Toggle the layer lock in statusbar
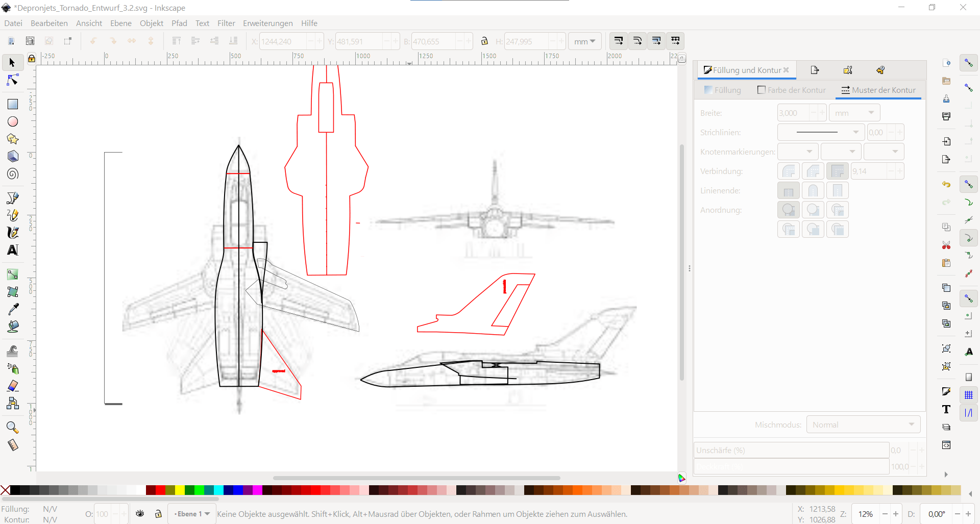The image size is (980, 524). tap(158, 513)
